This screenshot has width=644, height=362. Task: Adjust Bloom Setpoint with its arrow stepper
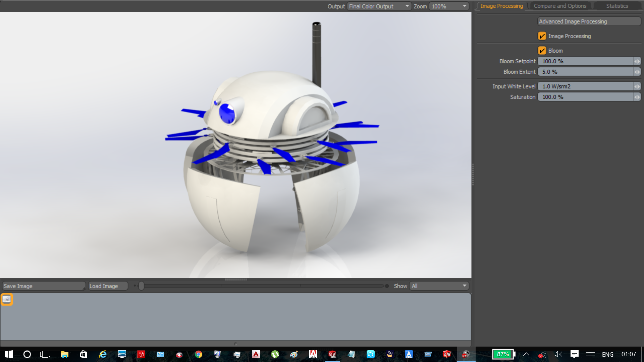[637, 61]
